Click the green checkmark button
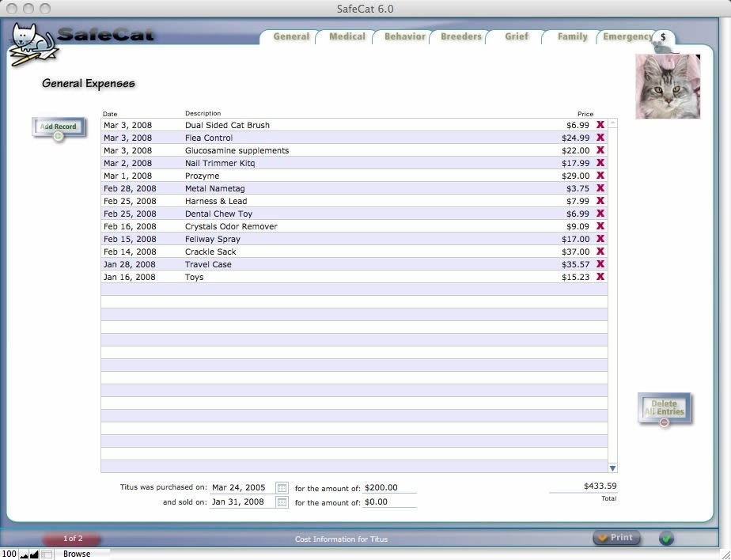Screen dimensions: 731x560 667,539
